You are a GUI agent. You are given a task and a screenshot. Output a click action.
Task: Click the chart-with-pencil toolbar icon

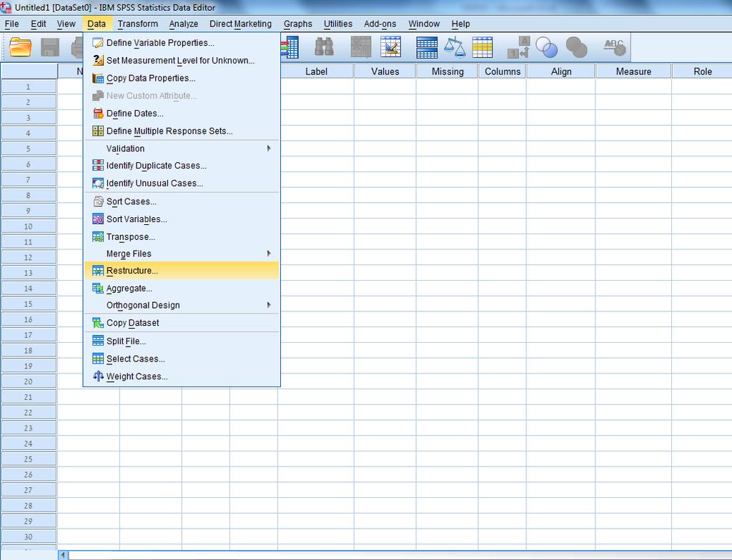click(x=391, y=47)
